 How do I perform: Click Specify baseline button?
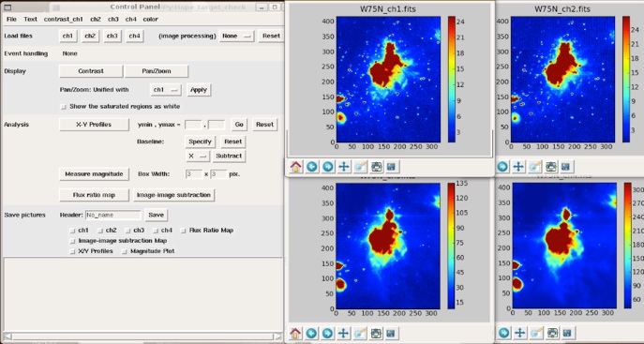point(200,142)
